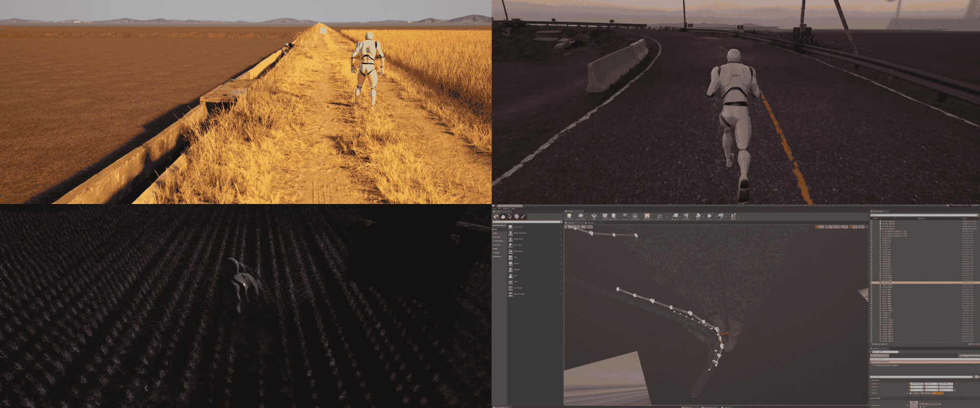Select the Place mode icon in Modes panel
The image size is (980, 408).
coord(496,216)
